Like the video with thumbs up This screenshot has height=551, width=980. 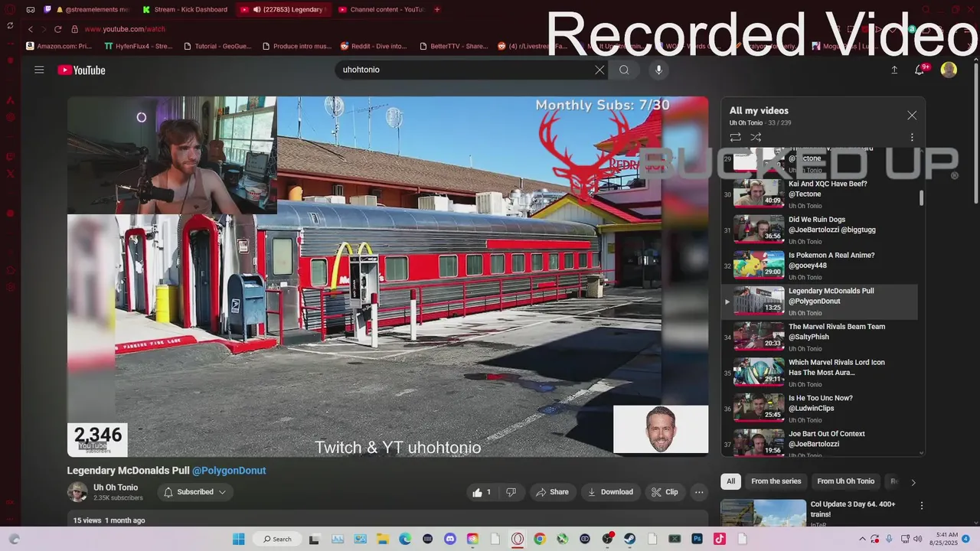tap(482, 492)
